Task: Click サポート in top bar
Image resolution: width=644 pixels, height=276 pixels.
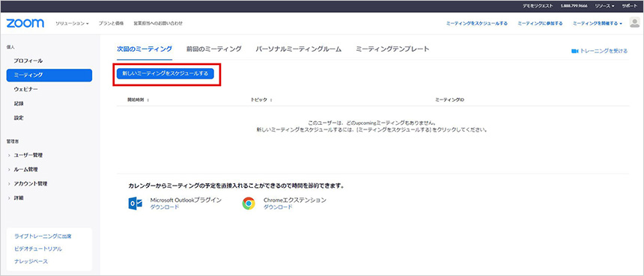Action: (630, 6)
